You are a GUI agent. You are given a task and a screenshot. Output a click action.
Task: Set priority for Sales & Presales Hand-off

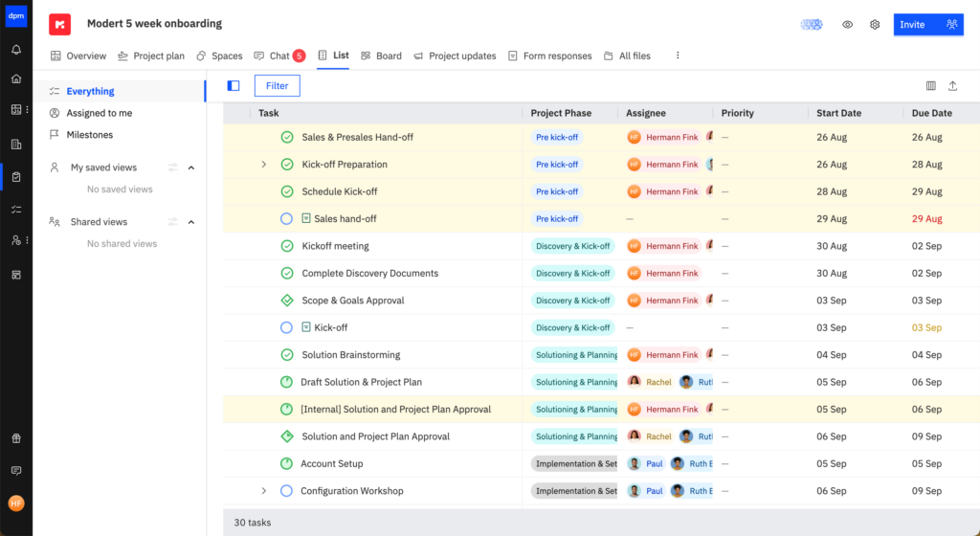pos(725,137)
